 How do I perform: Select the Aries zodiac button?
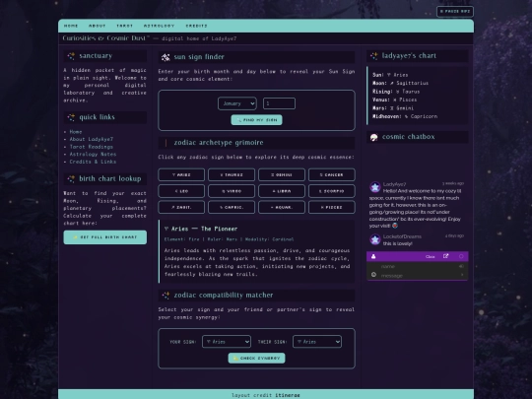[x=181, y=174]
